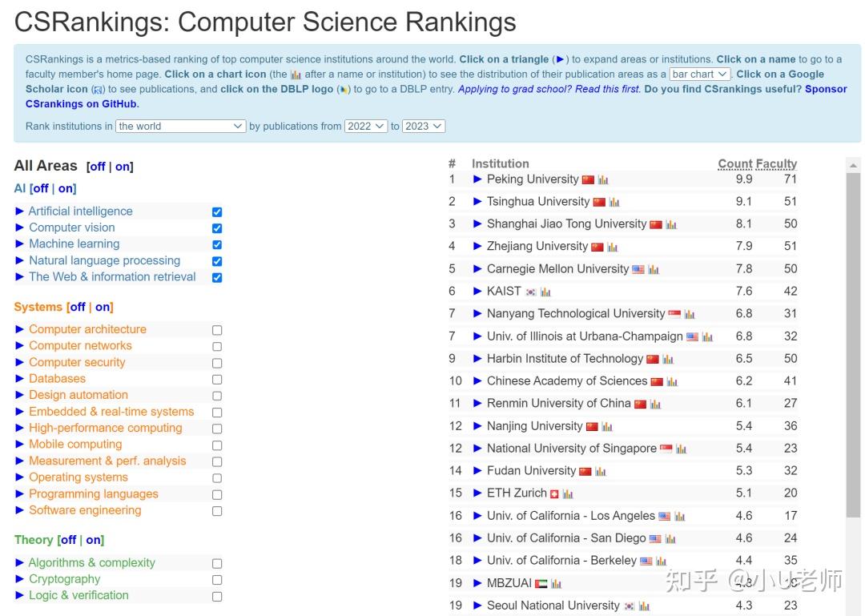Open Nanyang Technological University chart icon
The width and height of the screenshot is (865, 616).
click(x=690, y=315)
